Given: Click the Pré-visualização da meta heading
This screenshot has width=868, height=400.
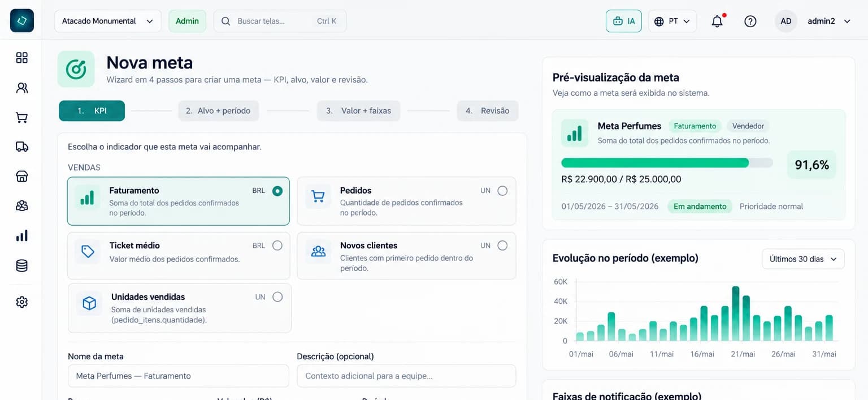Looking at the screenshot, I should pyautogui.click(x=616, y=78).
